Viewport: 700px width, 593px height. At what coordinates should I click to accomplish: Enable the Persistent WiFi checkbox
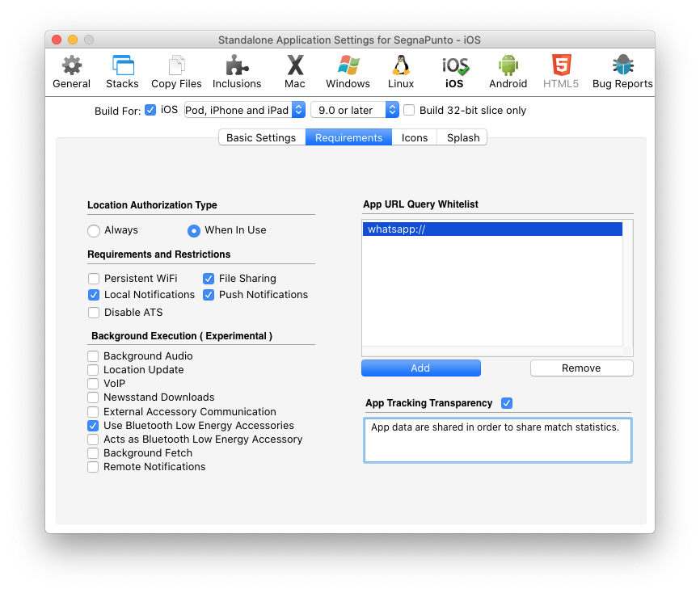[x=94, y=279]
